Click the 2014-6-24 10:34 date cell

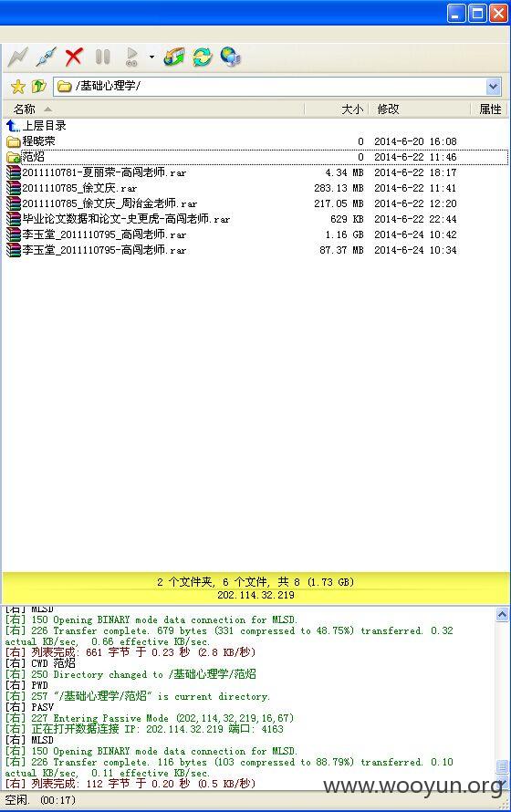415,250
